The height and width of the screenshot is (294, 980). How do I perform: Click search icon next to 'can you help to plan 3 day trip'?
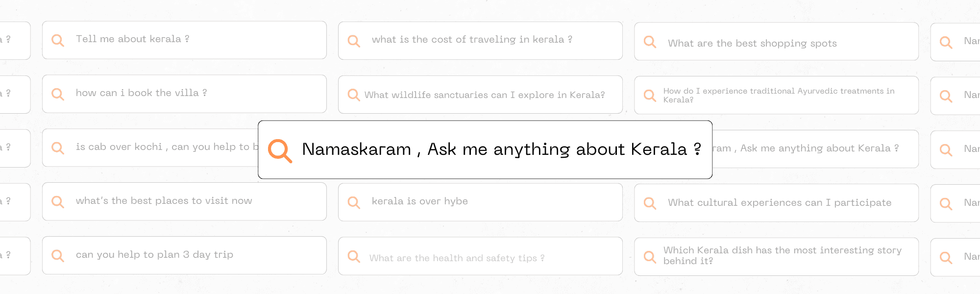pos(58,256)
